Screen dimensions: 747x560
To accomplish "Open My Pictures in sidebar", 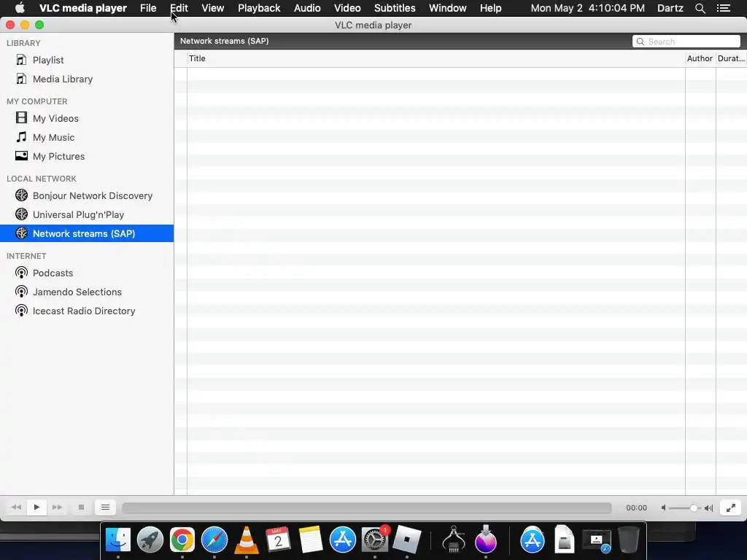I will (x=87, y=156).
